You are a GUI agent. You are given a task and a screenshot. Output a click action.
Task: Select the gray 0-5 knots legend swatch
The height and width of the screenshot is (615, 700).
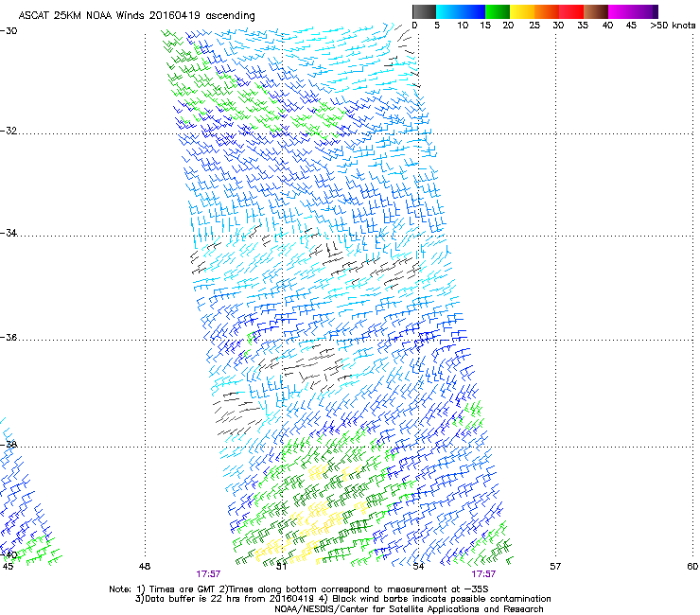point(424,11)
